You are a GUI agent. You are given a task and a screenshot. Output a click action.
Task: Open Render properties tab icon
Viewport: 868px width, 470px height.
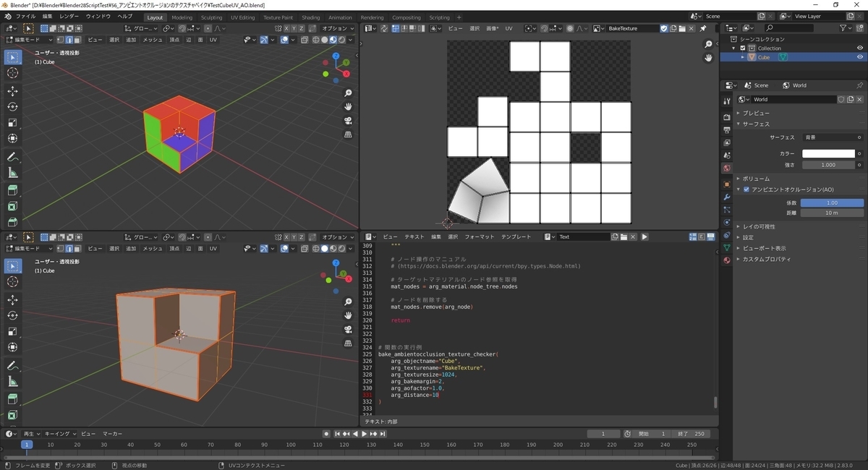727,117
